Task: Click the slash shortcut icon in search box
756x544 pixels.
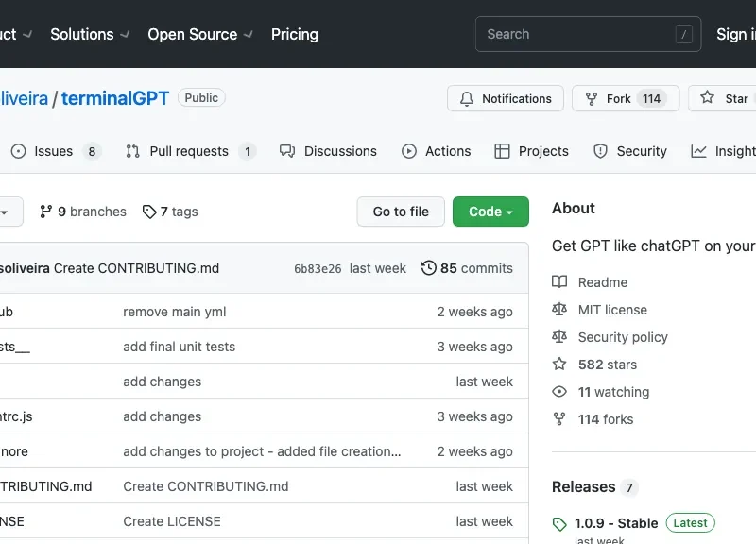Action: pyautogui.click(x=683, y=34)
